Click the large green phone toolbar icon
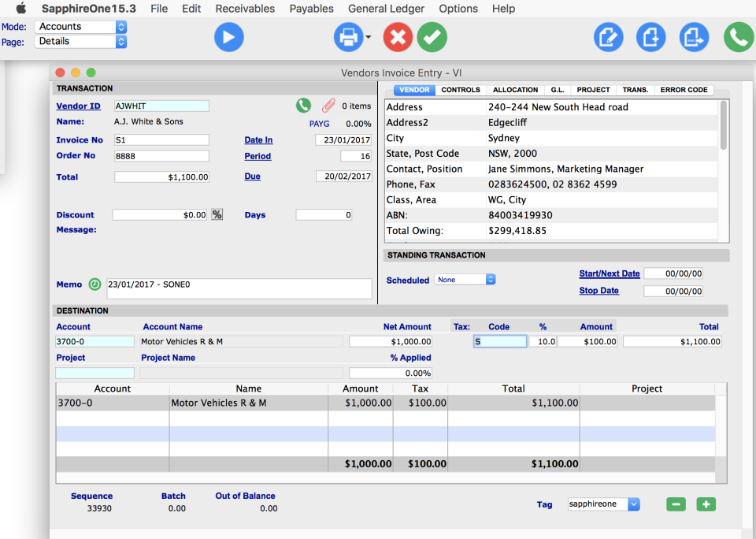756x539 pixels. click(x=738, y=37)
